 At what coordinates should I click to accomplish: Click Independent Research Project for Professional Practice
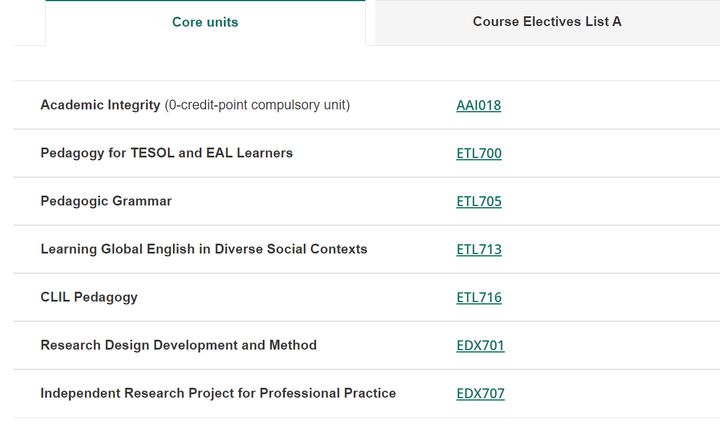point(218,393)
